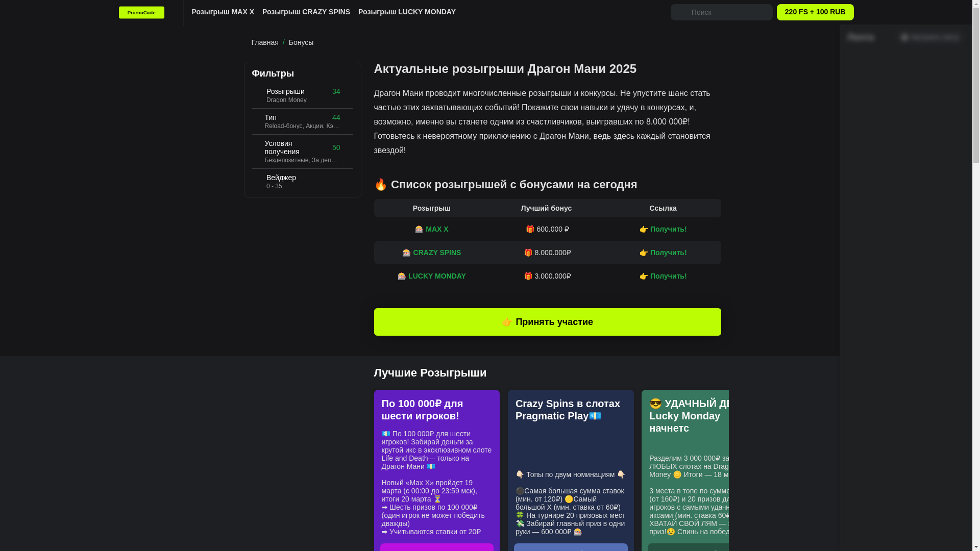The image size is (980, 551).
Task: Click the Бонусы breadcrumb link
Action: tap(301, 42)
